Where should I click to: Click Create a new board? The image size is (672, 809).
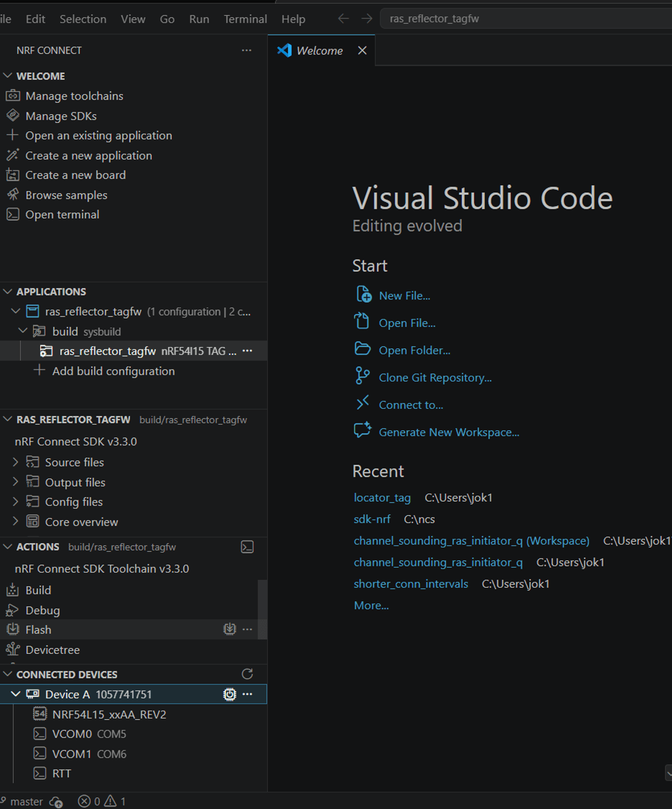point(75,175)
